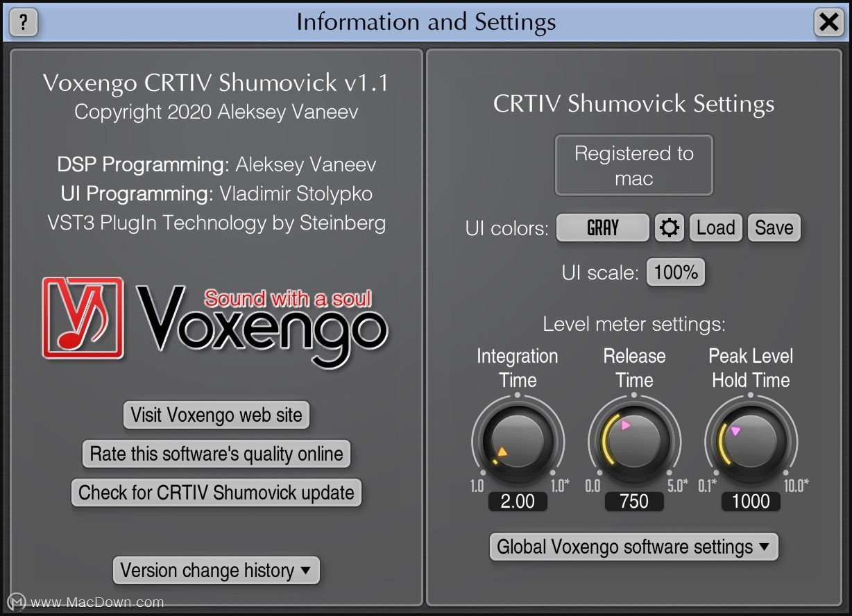Save the current UI color scheme
This screenshot has height=616, width=852.
coord(774,228)
